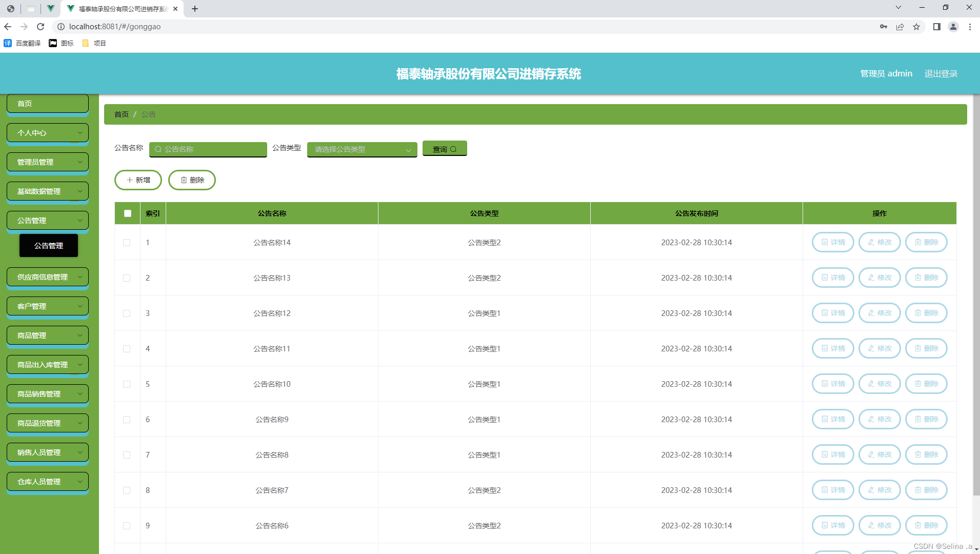The image size is (980, 554).
Task: Click the bulk 删除 button above table
Action: (x=192, y=180)
